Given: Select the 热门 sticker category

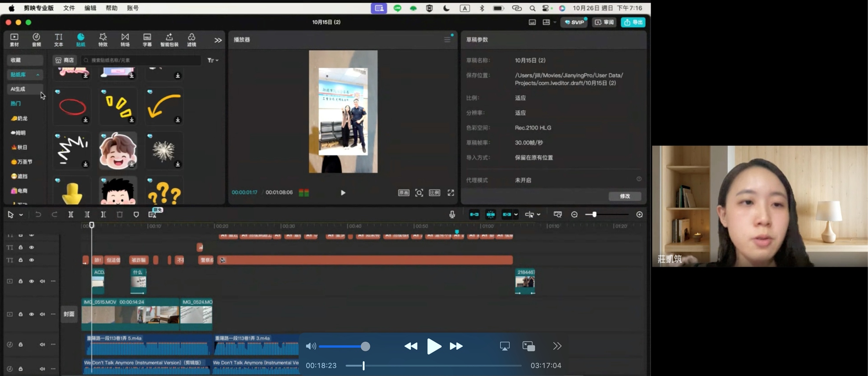Looking at the screenshot, I should [x=16, y=104].
